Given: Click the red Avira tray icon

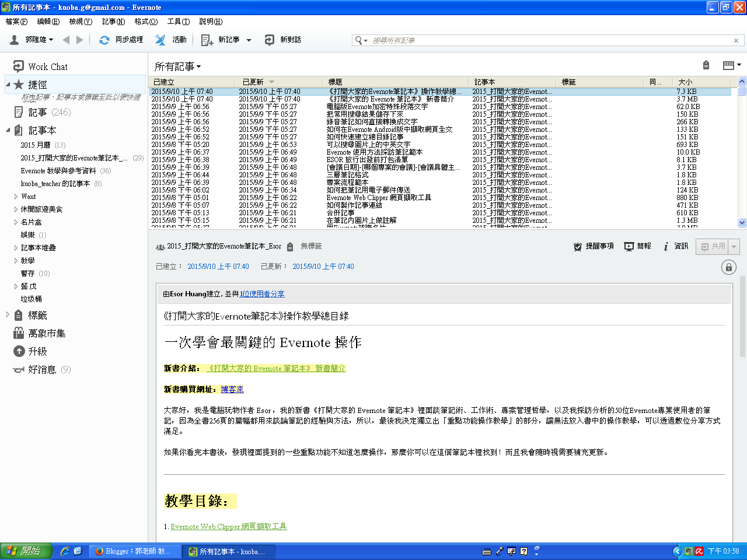Looking at the screenshot, I should [699, 551].
